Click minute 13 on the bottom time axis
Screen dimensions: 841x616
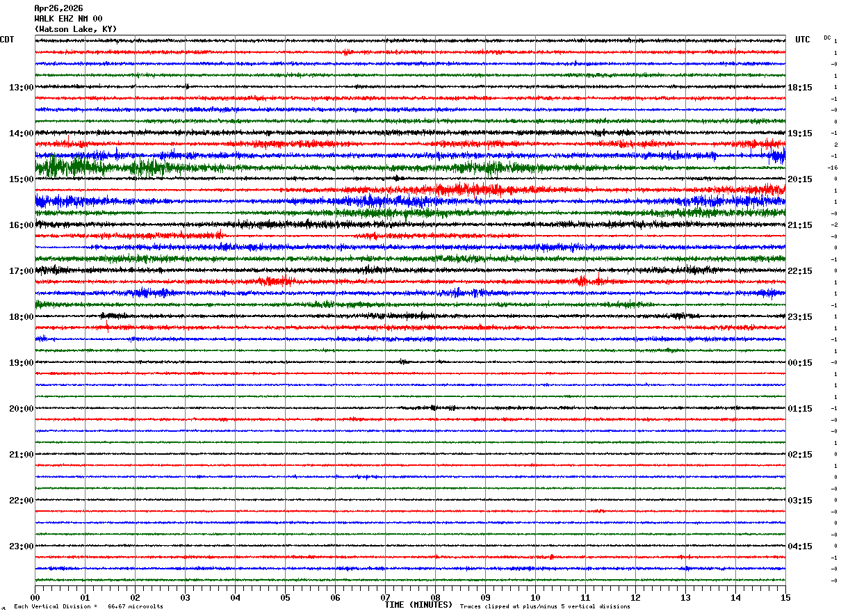coord(685,597)
